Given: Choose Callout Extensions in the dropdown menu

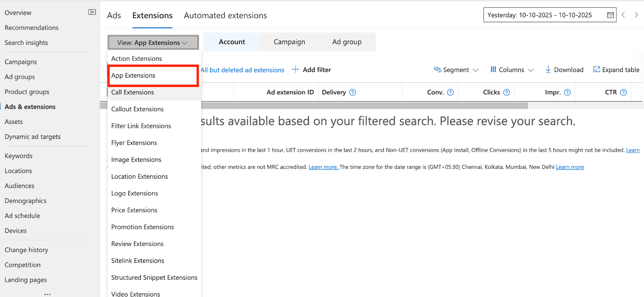Looking at the screenshot, I should (x=137, y=109).
